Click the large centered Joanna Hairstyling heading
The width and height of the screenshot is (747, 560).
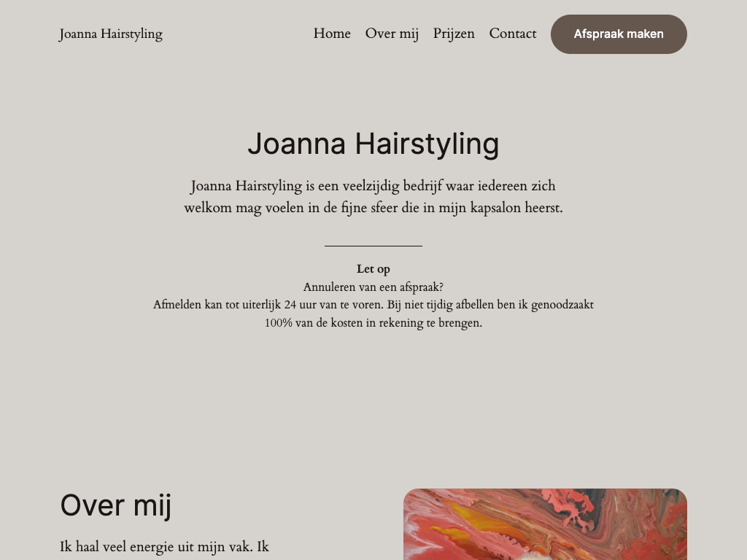click(x=373, y=144)
